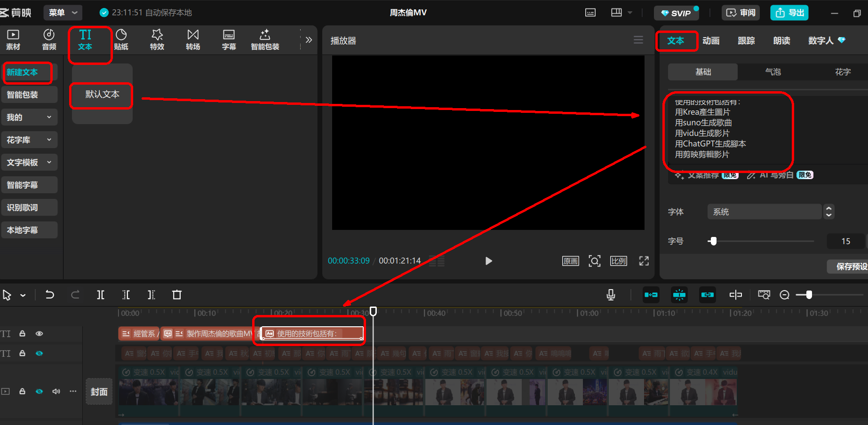Trim clip right of playhead icon
The height and width of the screenshot is (425, 868).
(x=151, y=295)
